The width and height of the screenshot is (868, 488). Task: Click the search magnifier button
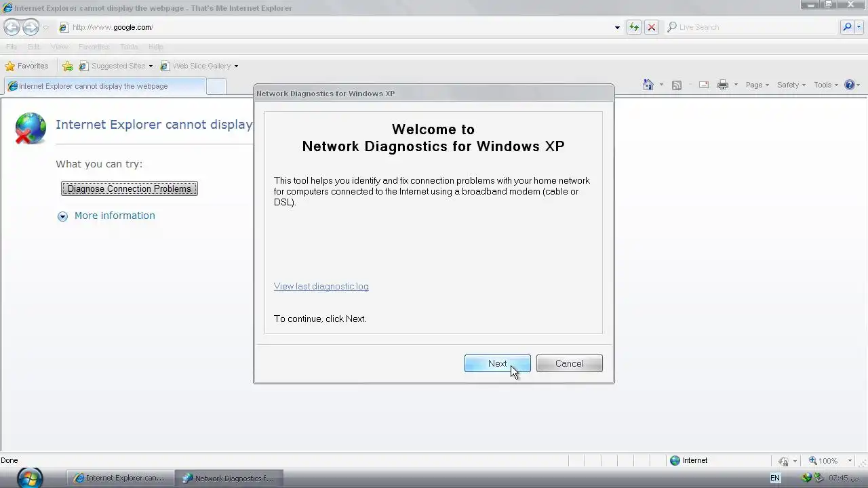(x=847, y=27)
